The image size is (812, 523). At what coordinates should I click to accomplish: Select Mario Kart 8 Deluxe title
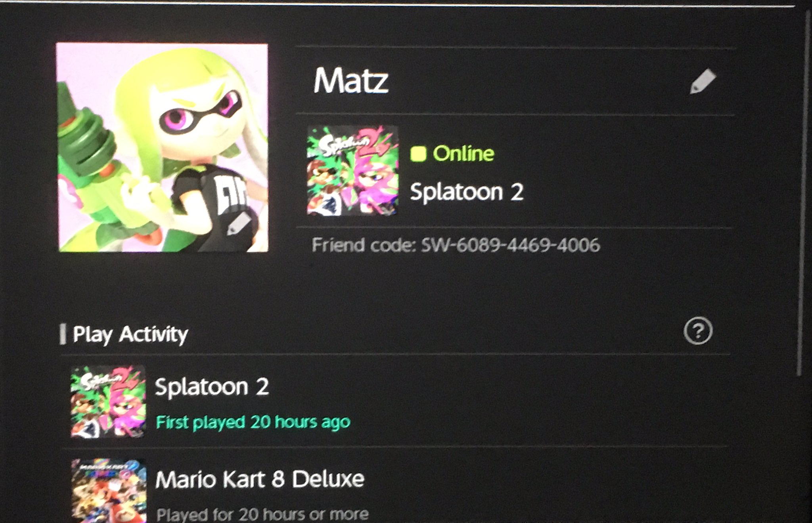pyautogui.click(x=260, y=479)
